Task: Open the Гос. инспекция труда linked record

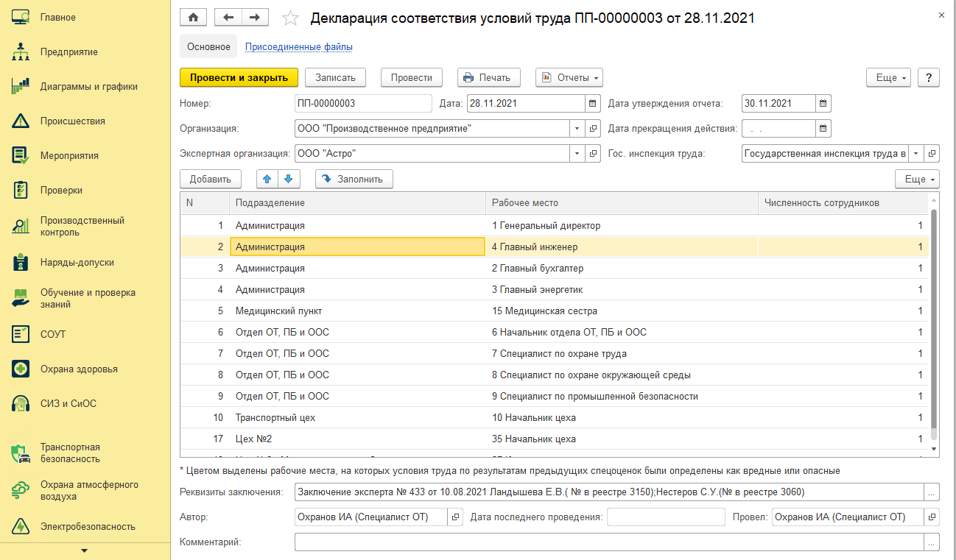Action: pyautogui.click(x=932, y=154)
